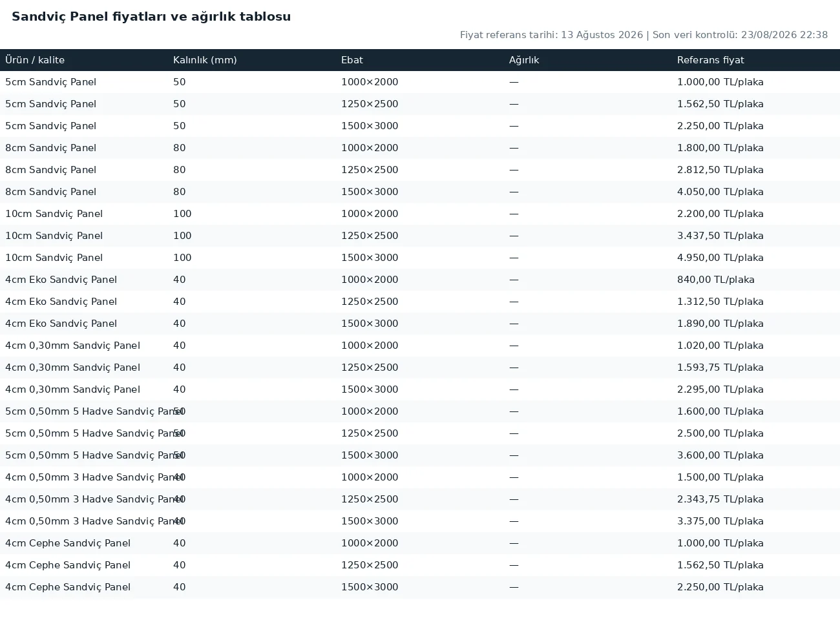Click the price "2.500,00 TL/plaka"
840x642 pixels.
pos(720,433)
